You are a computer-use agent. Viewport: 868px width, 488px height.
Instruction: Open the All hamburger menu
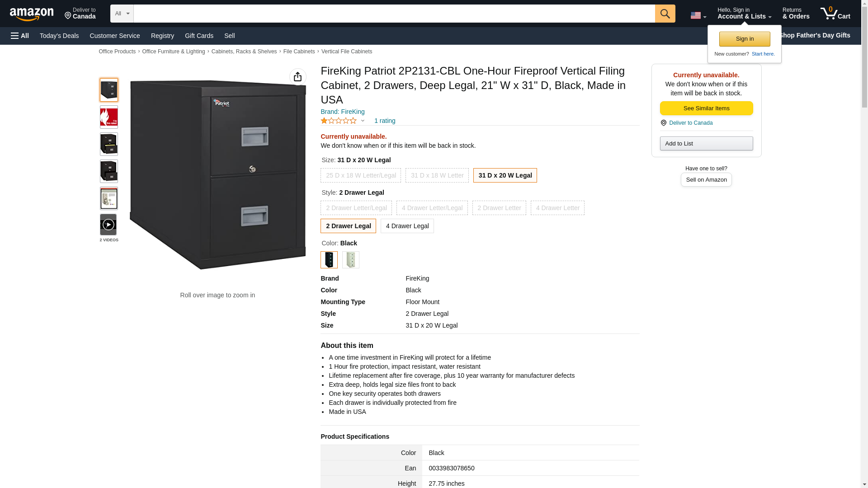[x=20, y=36]
